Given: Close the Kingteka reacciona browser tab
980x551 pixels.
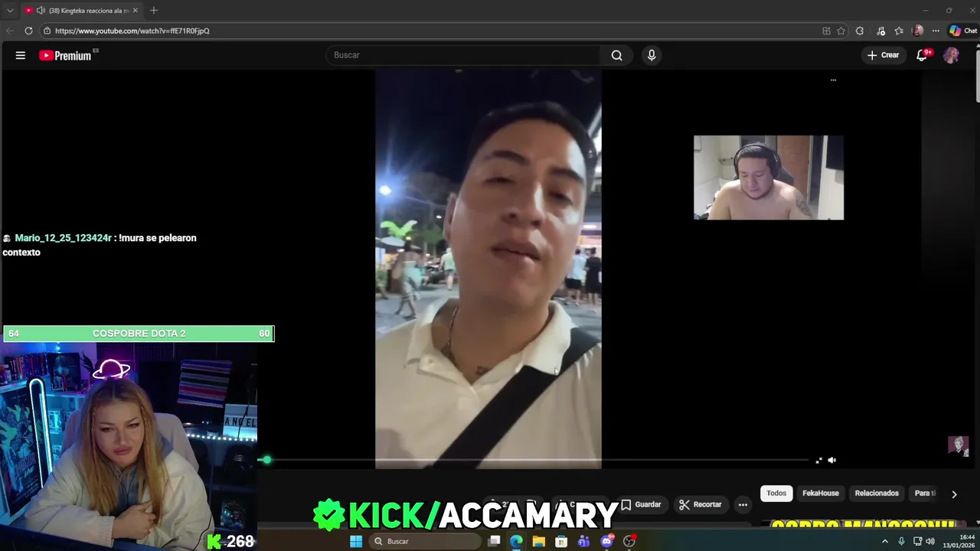Looking at the screenshot, I should click(x=135, y=11).
